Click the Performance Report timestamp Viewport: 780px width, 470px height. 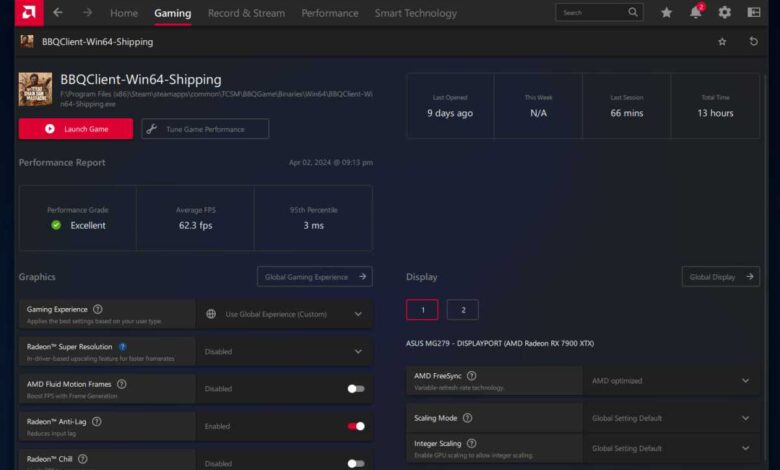(x=331, y=163)
